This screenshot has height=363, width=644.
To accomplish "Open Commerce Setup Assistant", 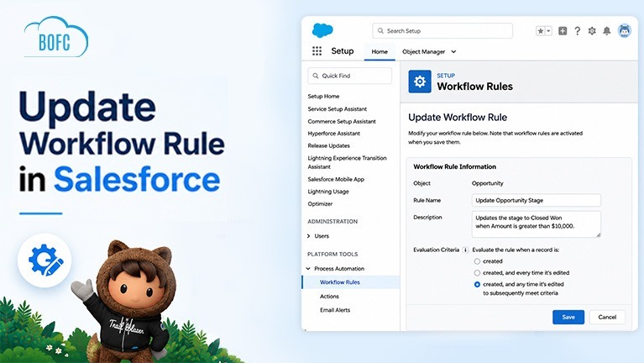I will 342,121.
